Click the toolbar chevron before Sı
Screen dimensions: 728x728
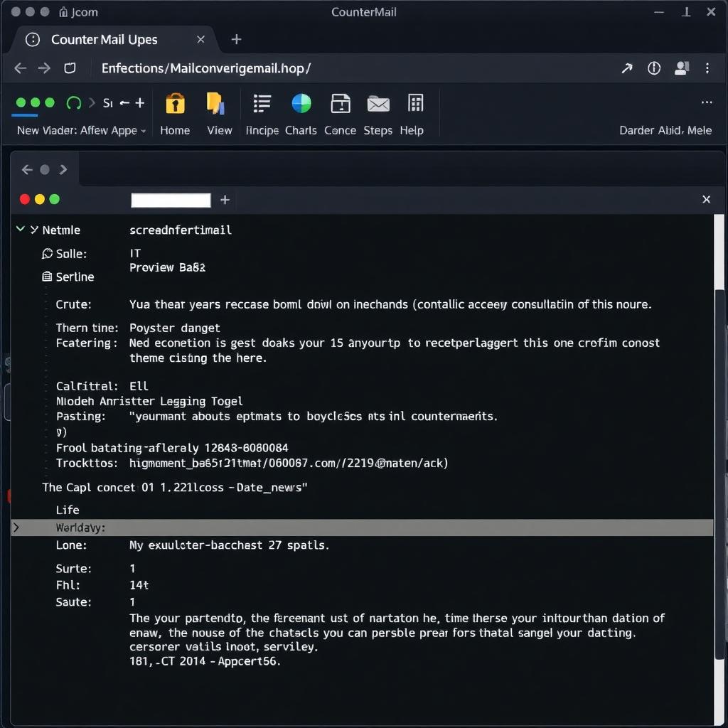92,102
